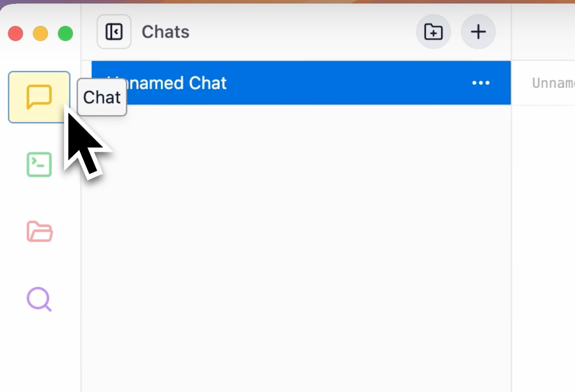Close the window with red button
This screenshot has height=392, width=575.
[16, 34]
